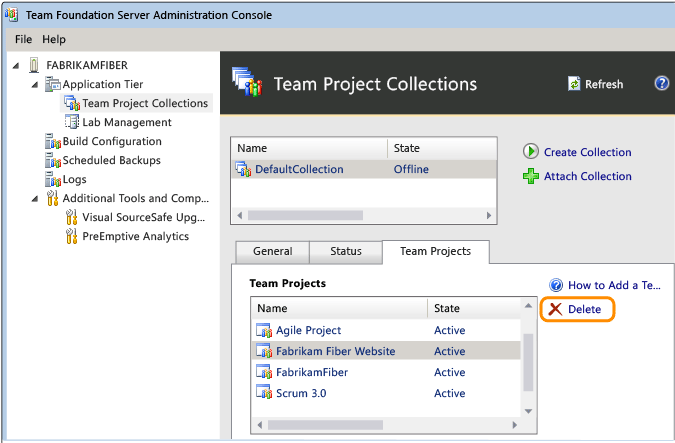Select Team Project Collections in the tree

tap(145, 103)
